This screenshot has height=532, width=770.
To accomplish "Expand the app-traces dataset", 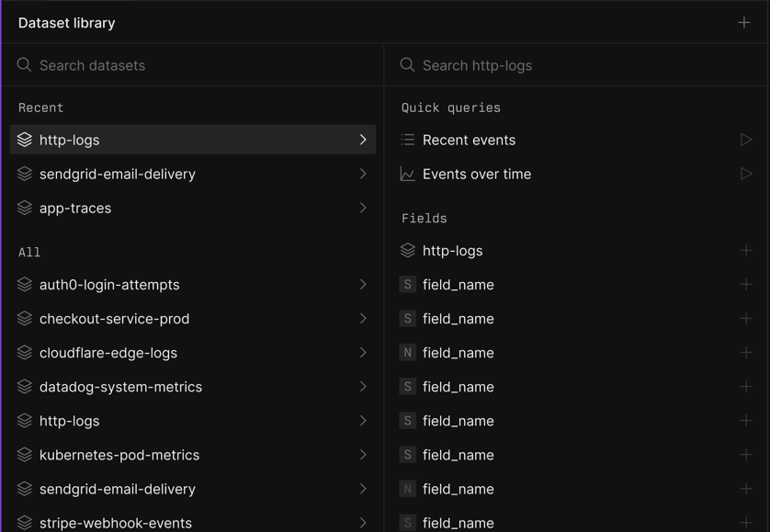I will click(362, 208).
